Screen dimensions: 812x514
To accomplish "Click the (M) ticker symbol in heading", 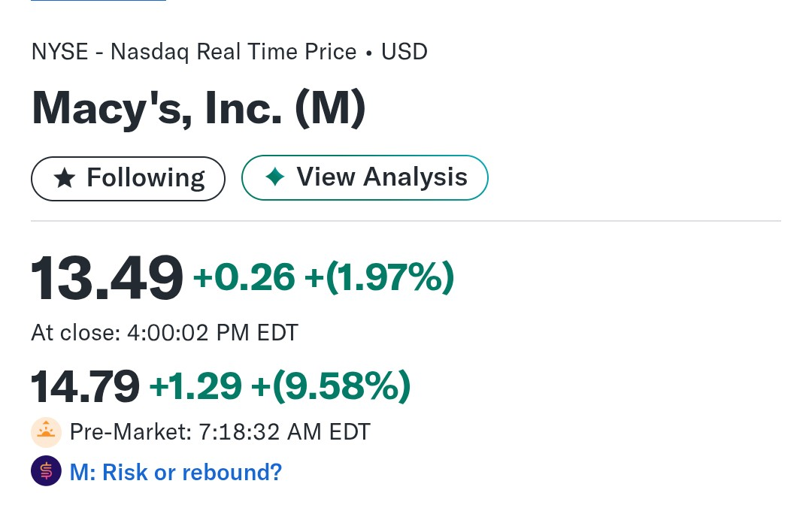I will tap(329, 108).
